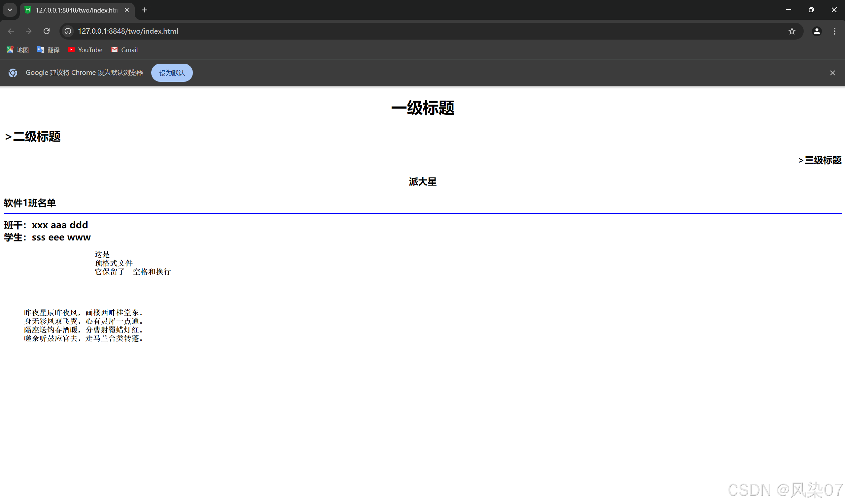Image resolution: width=845 pixels, height=504 pixels.
Task: Open the 地图 bookmark
Action: (x=18, y=50)
